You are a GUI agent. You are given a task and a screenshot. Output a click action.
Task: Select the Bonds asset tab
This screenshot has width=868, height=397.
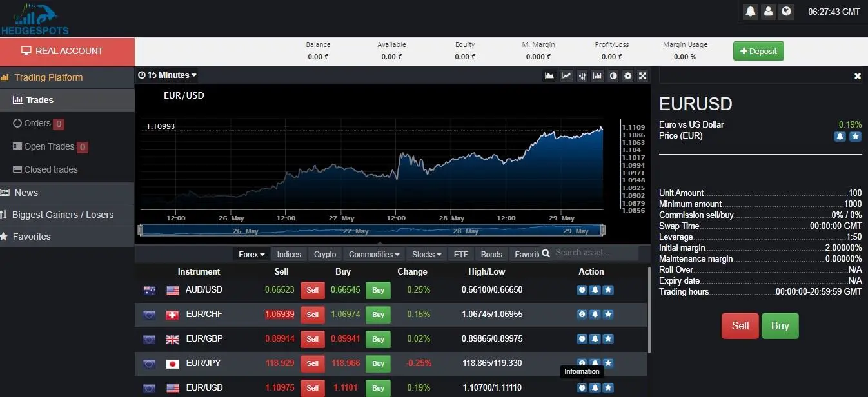coord(491,255)
